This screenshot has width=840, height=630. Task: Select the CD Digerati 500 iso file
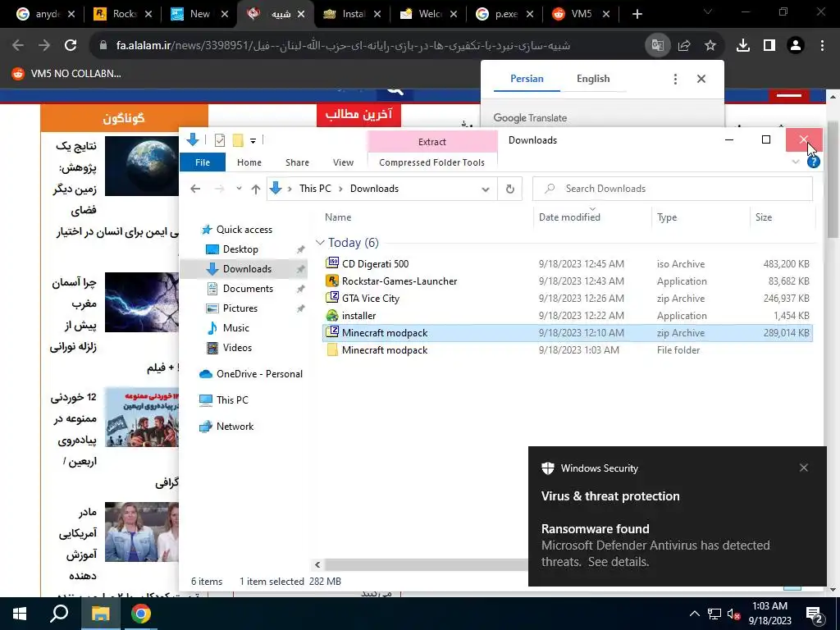pos(568,263)
